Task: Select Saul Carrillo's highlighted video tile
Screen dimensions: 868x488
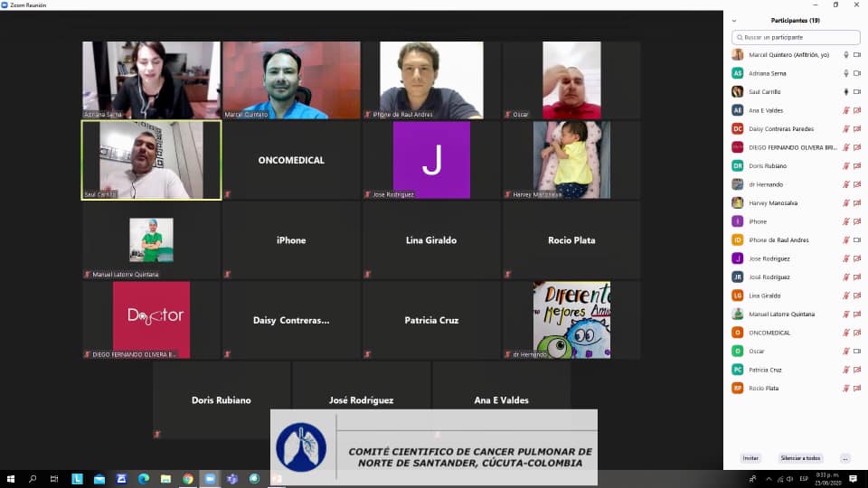Action: [x=151, y=161]
